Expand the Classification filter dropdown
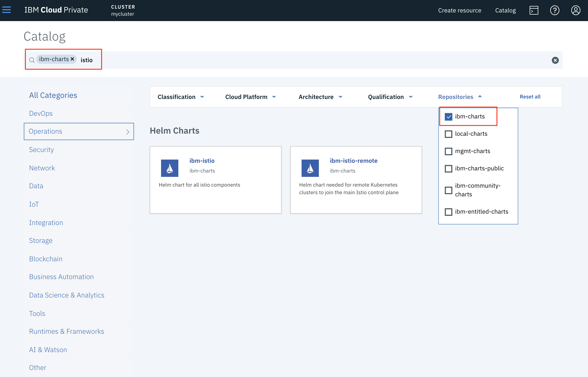 pos(181,97)
